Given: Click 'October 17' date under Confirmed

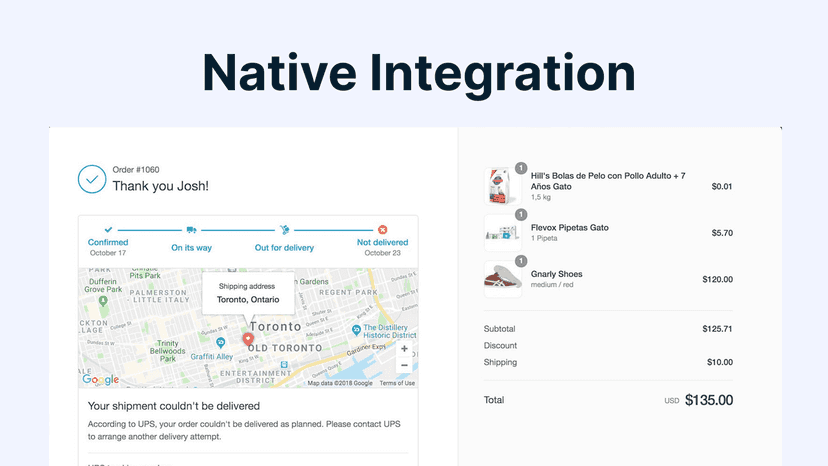Looking at the screenshot, I should (x=108, y=253).
